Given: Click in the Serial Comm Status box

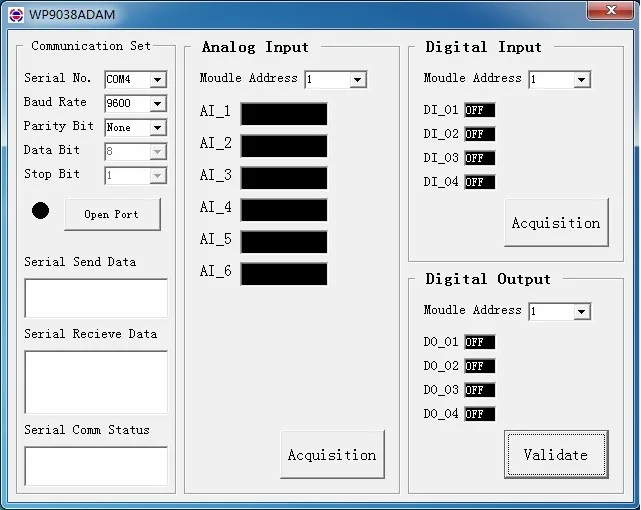Looking at the screenshot, I should [96, 466].
